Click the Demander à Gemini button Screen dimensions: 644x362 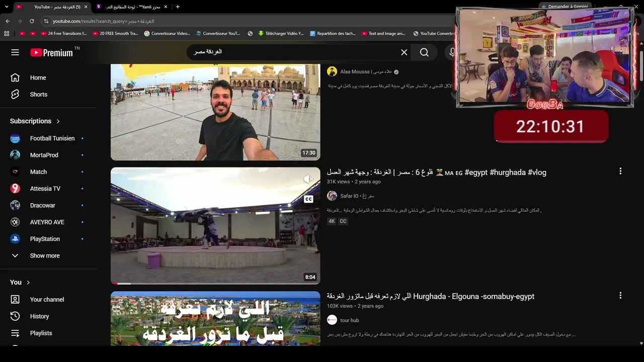[x=565, y=7]
